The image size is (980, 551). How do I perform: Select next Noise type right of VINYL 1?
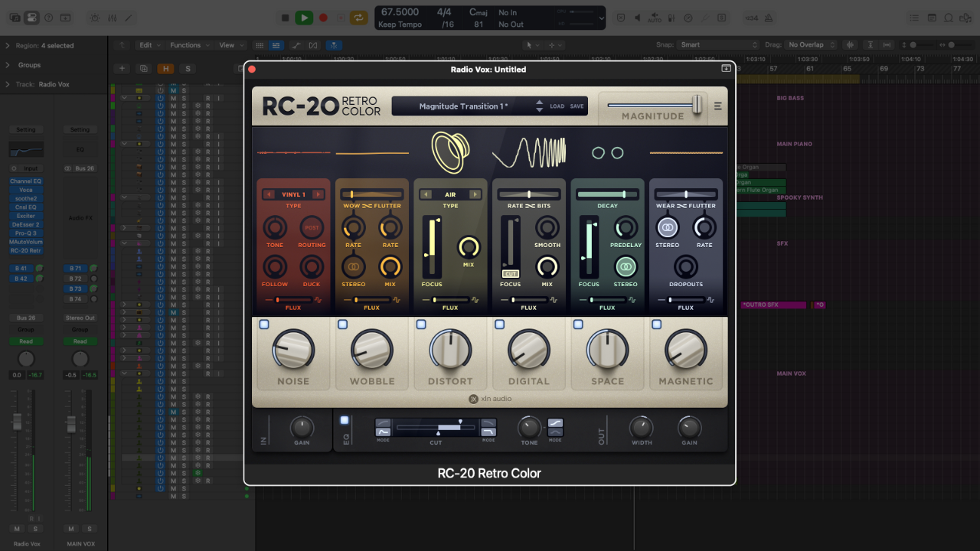pyautogui.click(x=318, y=194)
